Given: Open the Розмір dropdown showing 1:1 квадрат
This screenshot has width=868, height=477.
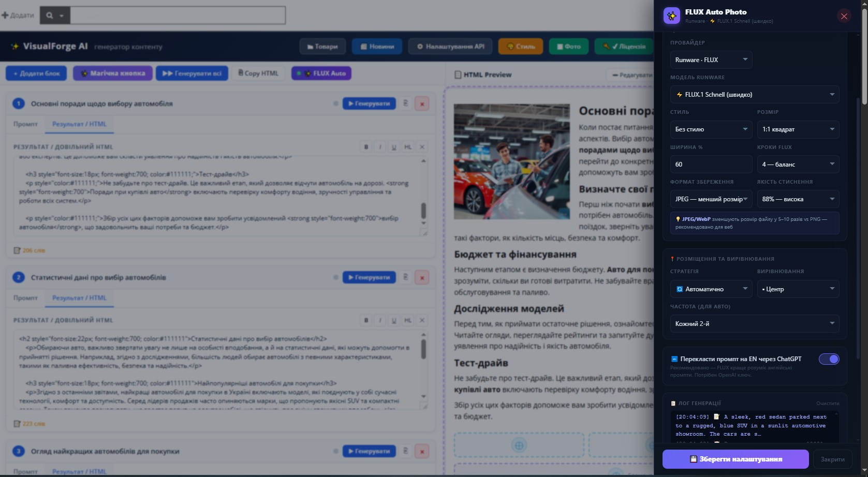Looking at the screenshot, I should [798, 129].
